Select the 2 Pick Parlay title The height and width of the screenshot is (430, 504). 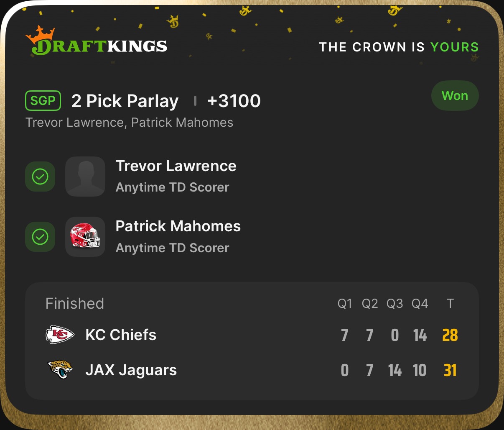click(125, 101)
